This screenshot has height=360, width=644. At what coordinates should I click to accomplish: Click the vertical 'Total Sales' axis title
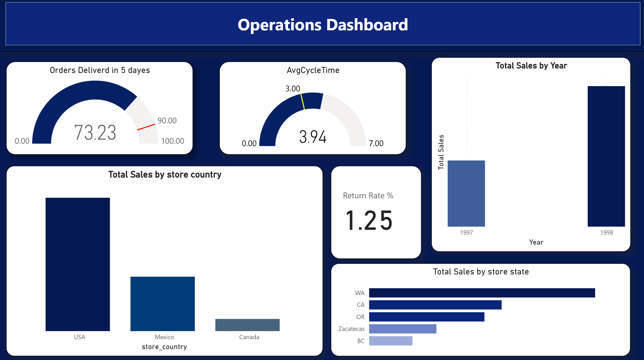coord(441,152)
